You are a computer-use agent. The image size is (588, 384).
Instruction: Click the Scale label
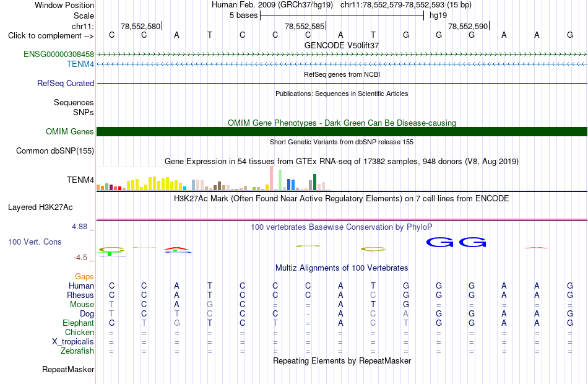[84, 15]
